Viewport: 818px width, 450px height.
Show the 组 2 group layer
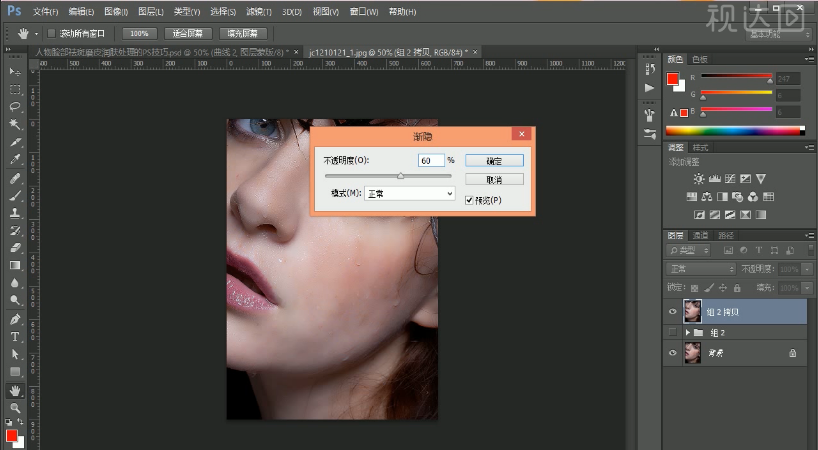pyautogui.click(x=672, y=332)
